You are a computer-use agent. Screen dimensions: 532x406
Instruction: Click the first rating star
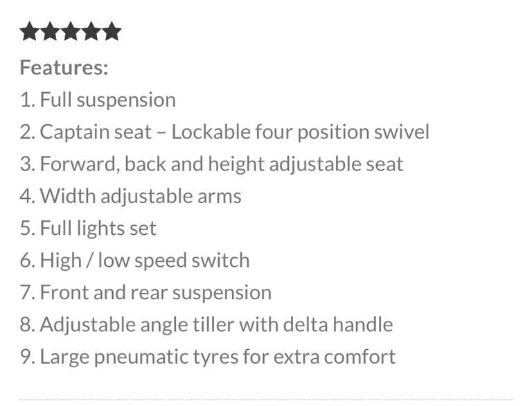[30, 31]
